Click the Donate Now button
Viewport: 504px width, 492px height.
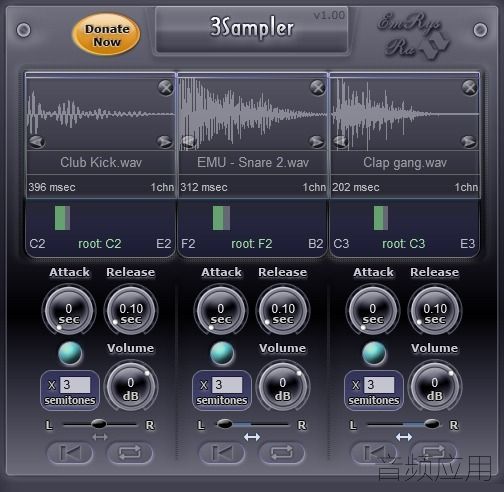(106, 35)
